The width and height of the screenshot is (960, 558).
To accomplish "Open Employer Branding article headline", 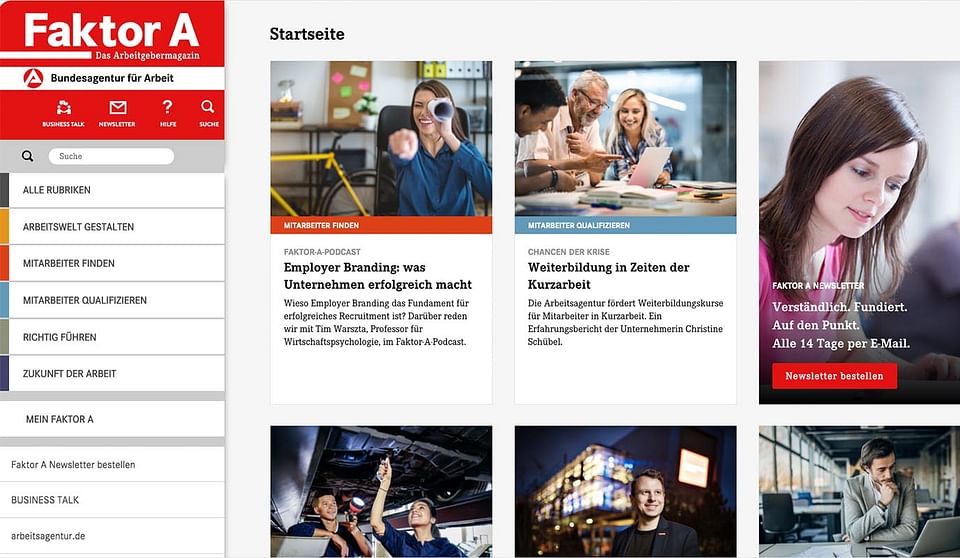I will pos(378,276).
